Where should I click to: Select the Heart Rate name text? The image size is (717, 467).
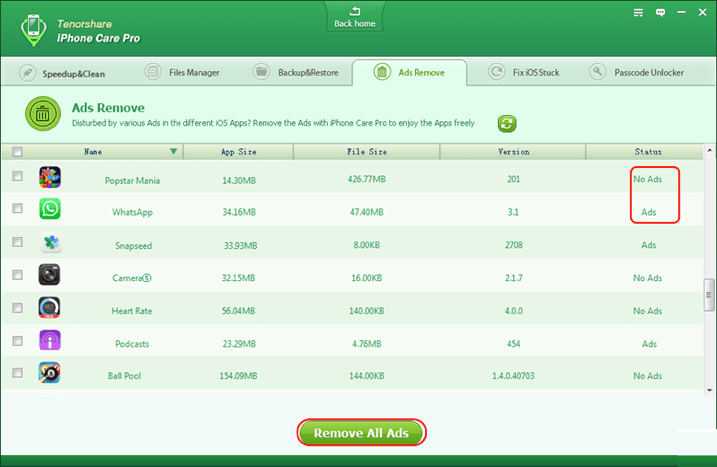[132, 311]
